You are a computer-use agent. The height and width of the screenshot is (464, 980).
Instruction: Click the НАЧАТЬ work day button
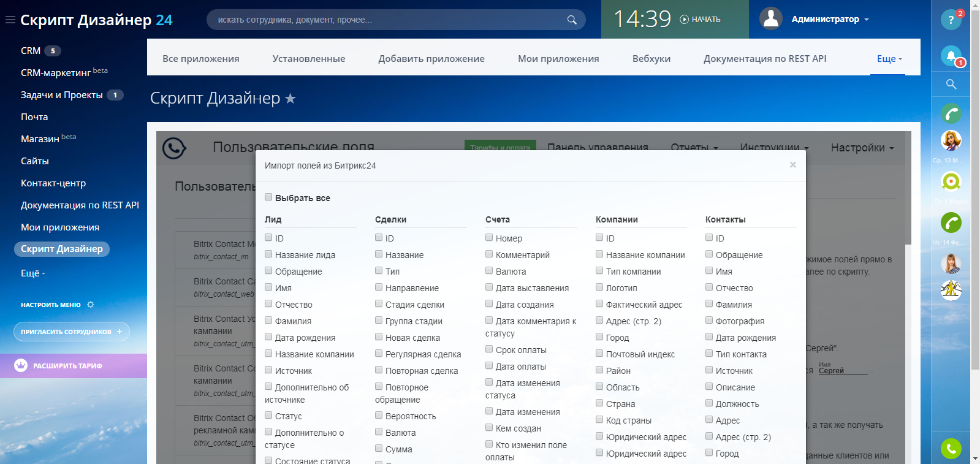700,20
